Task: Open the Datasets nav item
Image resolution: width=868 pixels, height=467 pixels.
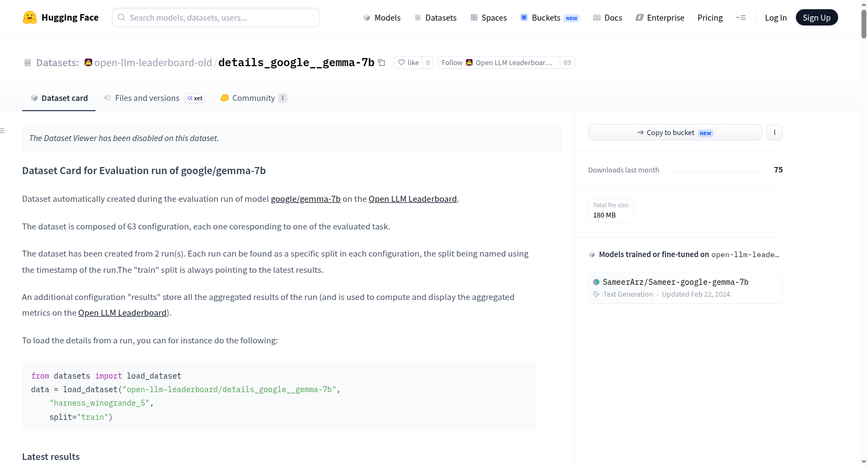Action: [x=435, y=17]
